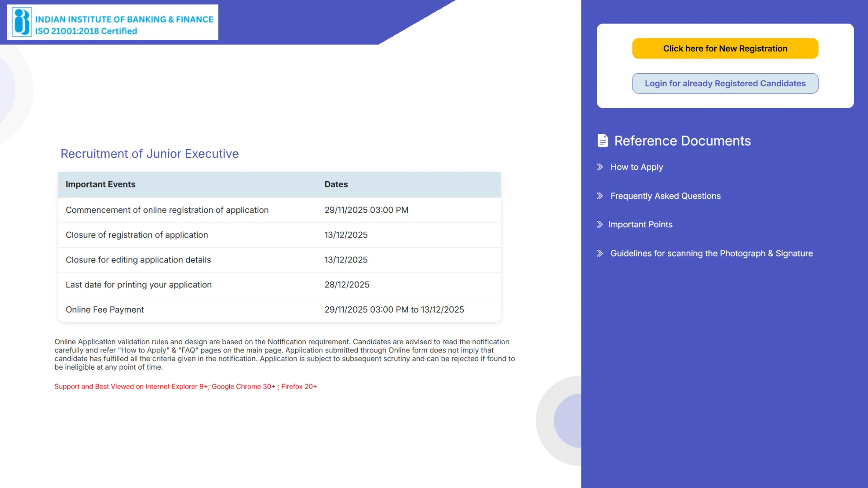This screenshot has height=488, width=868.
Task: Click the Recruitment of Junior Executive heading
Action: [149, 154]
